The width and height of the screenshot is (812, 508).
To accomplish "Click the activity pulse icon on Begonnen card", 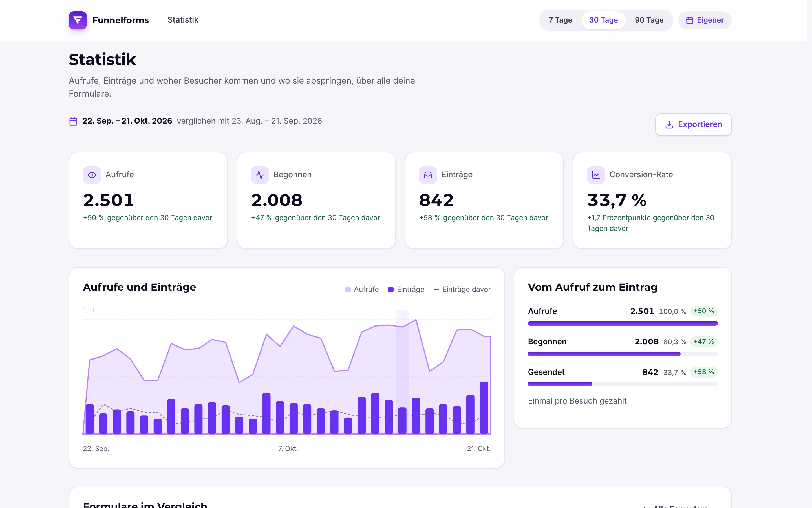I will [260, 175].
